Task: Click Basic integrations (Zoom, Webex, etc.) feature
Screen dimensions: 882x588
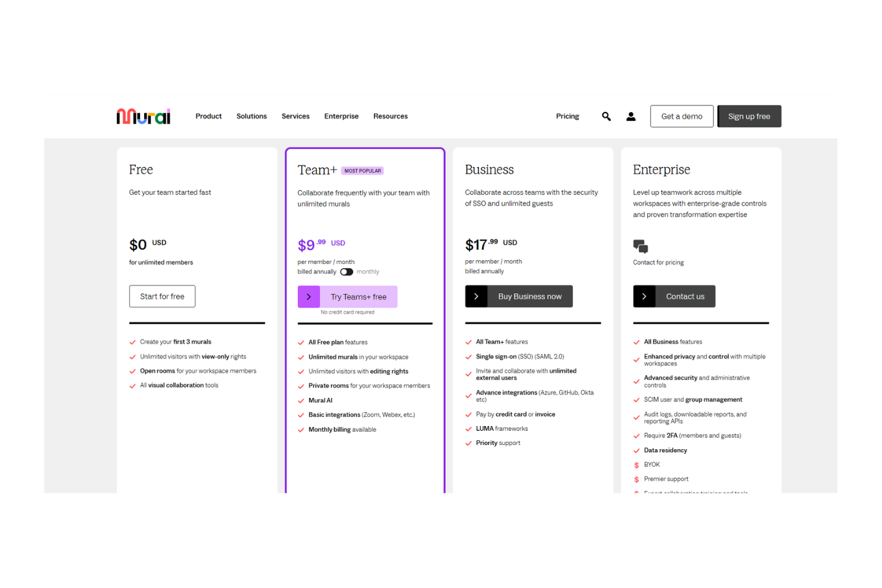Action: click(x=362, y=415)
